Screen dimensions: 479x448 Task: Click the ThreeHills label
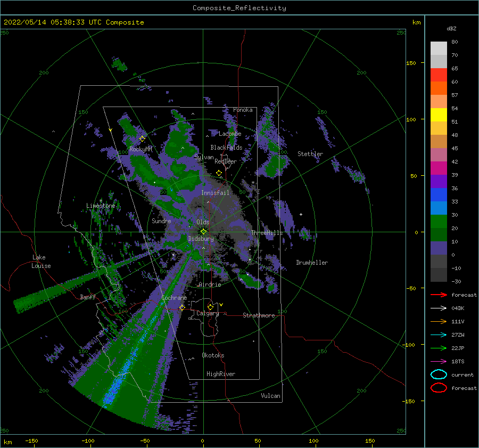pos(267,233)
